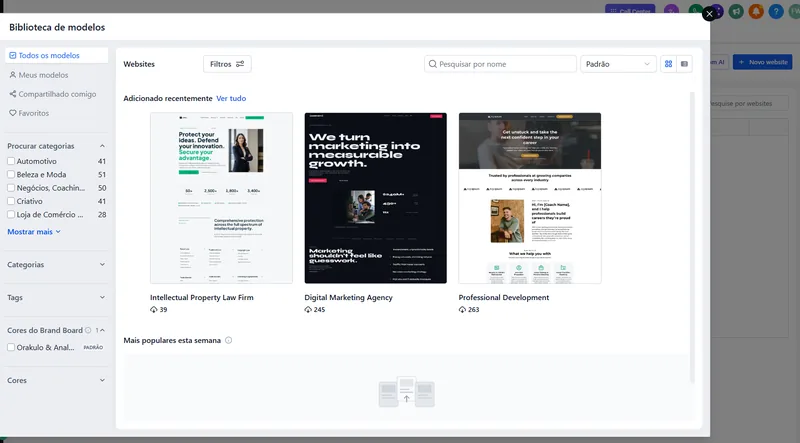Tick the Criativo category checkbox
Viewport: 800px width, 443px height.
(x=11, y=201)
